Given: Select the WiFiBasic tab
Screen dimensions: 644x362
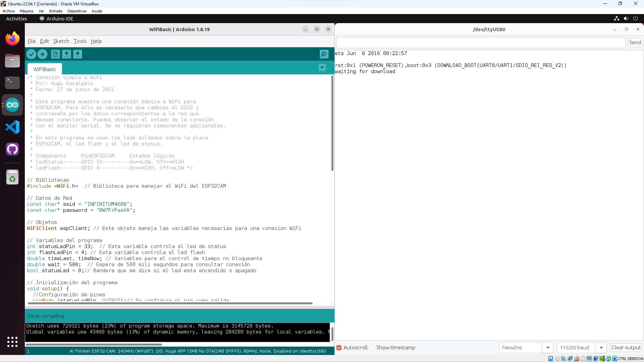Looking at the screenshot, I should coord(45,69).
